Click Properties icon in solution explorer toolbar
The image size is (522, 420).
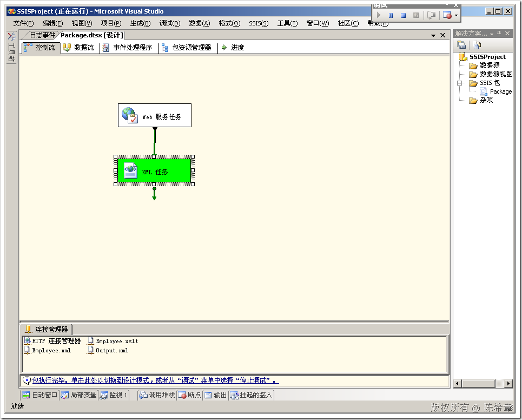point(461,44)
